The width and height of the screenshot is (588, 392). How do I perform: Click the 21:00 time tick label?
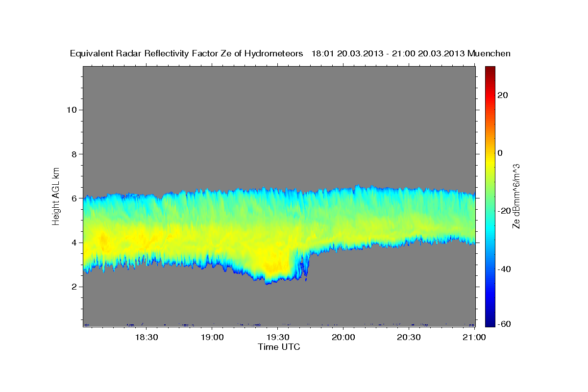point(474,337)
